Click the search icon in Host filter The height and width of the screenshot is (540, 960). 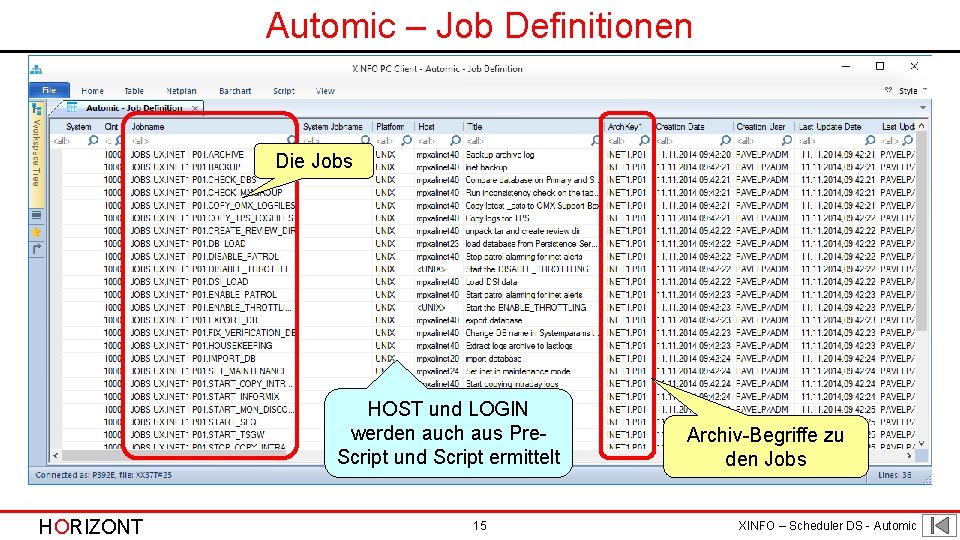456,140
